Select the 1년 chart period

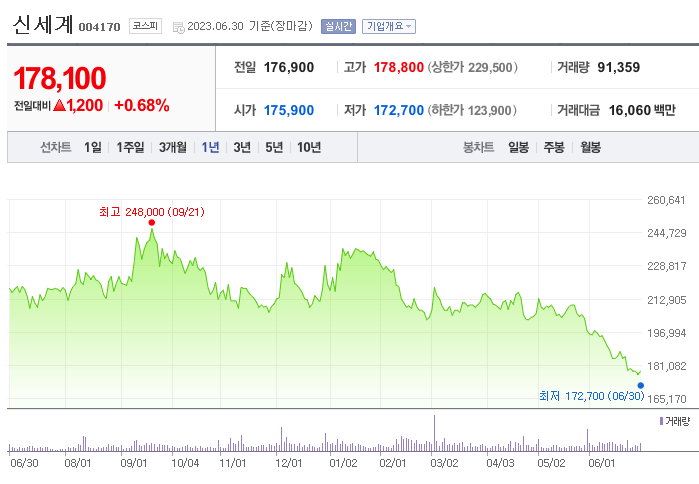210,147
